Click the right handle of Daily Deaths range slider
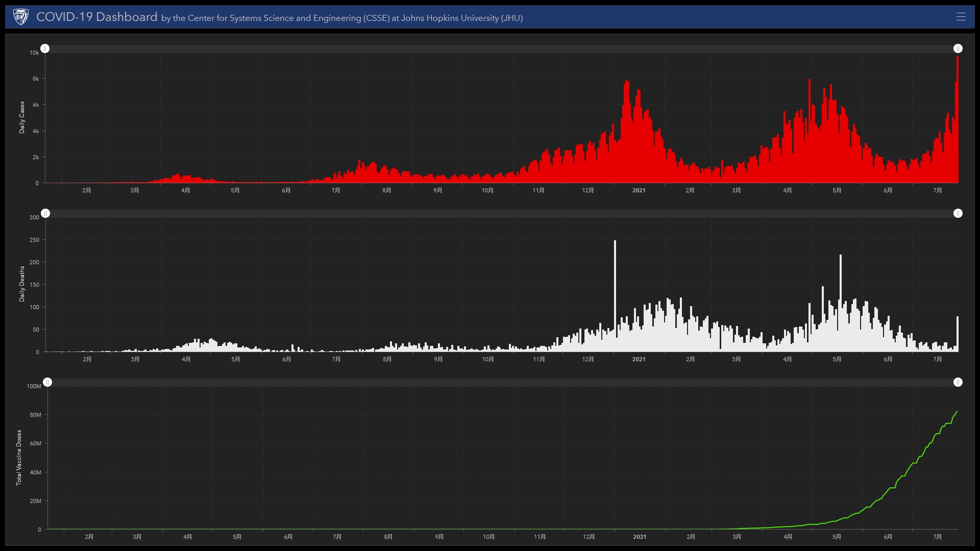Screen dimensions: 980x551 [958, 213]
